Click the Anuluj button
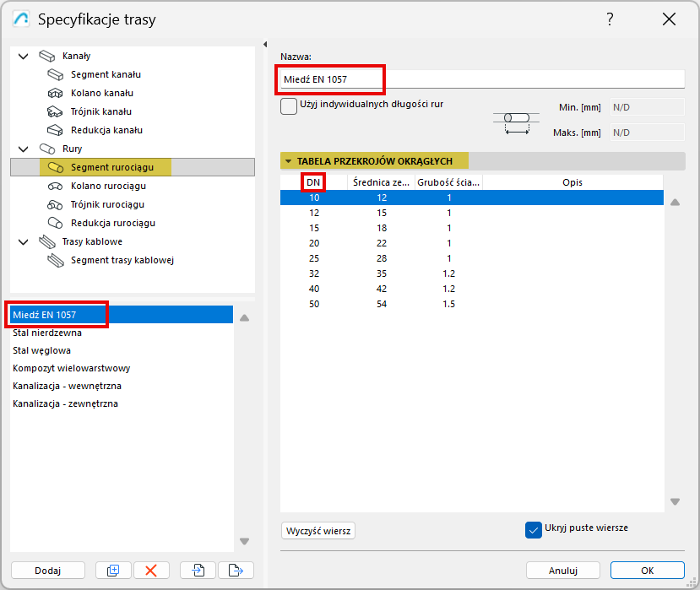The image size is (700, 590). tap(563, 571)
